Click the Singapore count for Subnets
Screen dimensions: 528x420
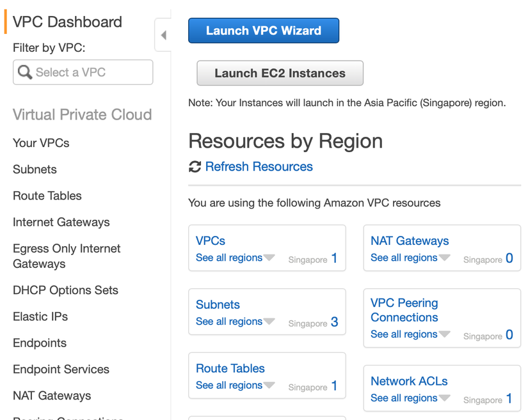(x=334, y=322)
